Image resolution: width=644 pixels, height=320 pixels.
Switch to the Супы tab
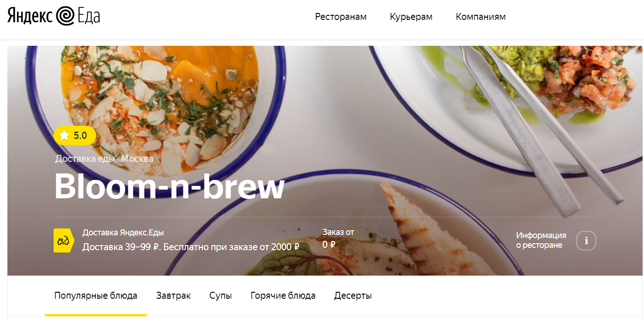tap(220, 295)
